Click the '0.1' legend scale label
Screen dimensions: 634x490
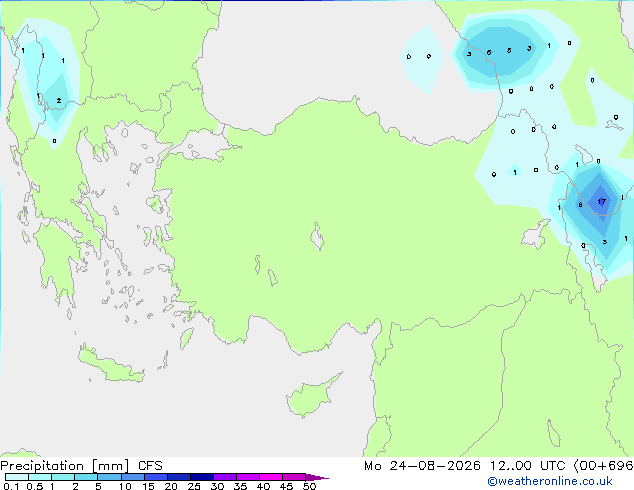point(11,486)
